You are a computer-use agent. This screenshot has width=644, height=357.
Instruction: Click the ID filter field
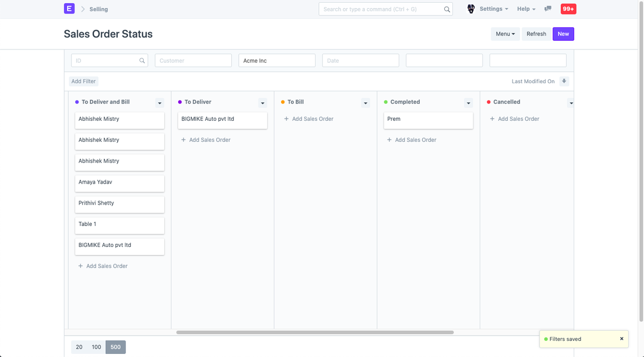109,61
